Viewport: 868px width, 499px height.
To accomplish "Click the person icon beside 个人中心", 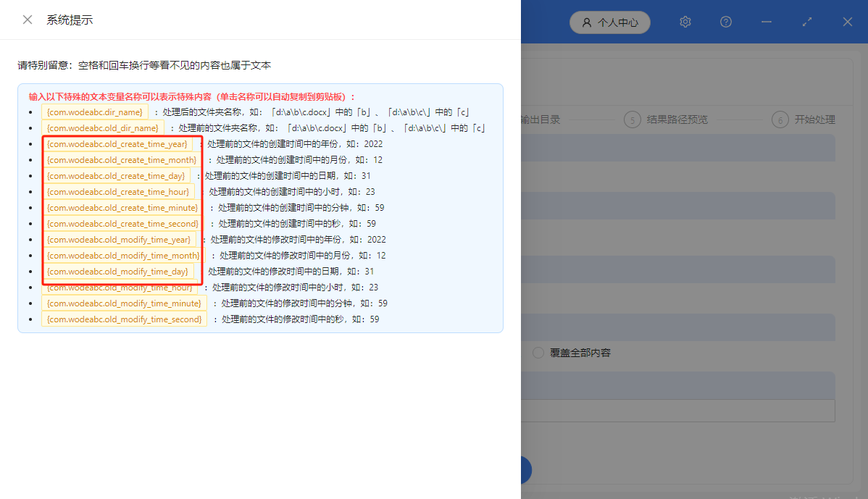I will pos(587,22).
